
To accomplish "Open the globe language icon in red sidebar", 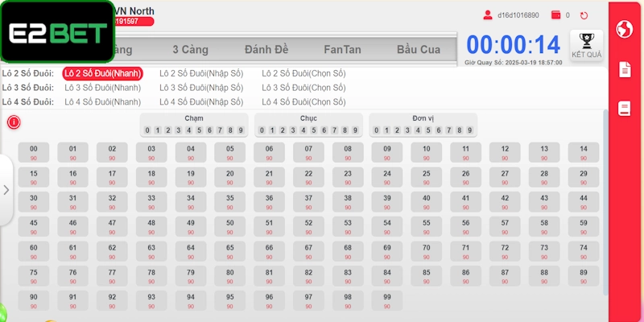I will [x=625, y=30].
